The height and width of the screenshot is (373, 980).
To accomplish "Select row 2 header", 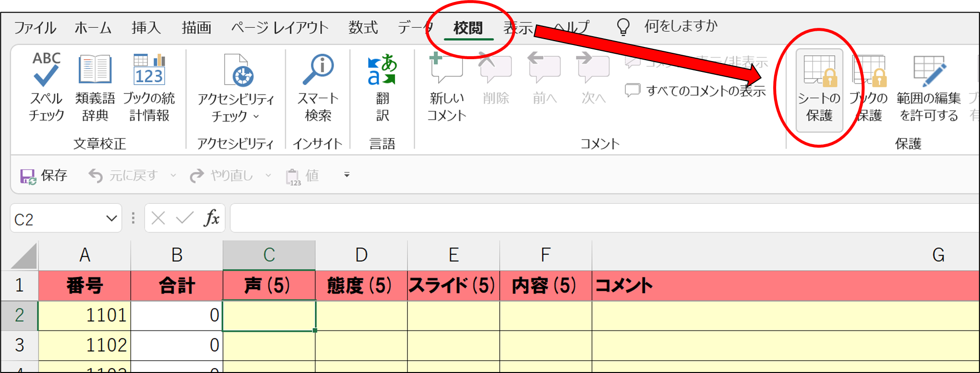I will 20,316.
